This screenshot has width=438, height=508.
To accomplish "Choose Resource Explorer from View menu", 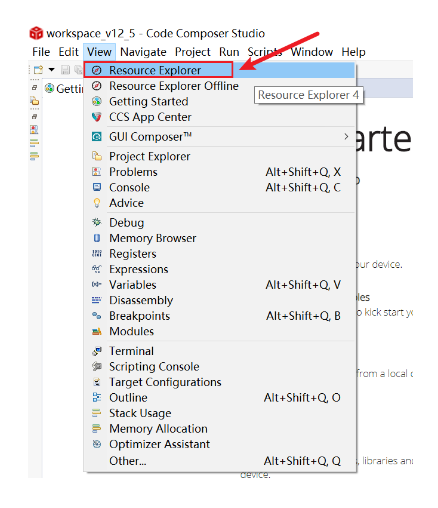I will coord(220,70).
